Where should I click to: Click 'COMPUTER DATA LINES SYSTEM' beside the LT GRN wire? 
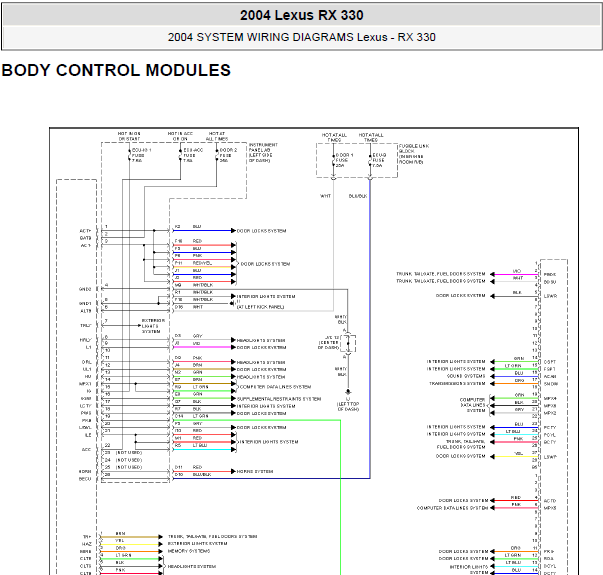point(275,387)
